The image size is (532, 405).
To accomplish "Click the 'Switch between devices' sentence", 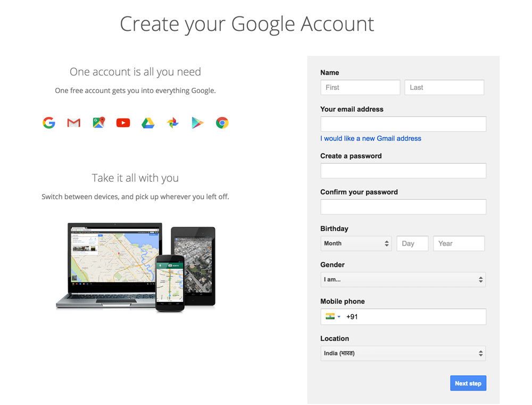I will pos(135,197).
